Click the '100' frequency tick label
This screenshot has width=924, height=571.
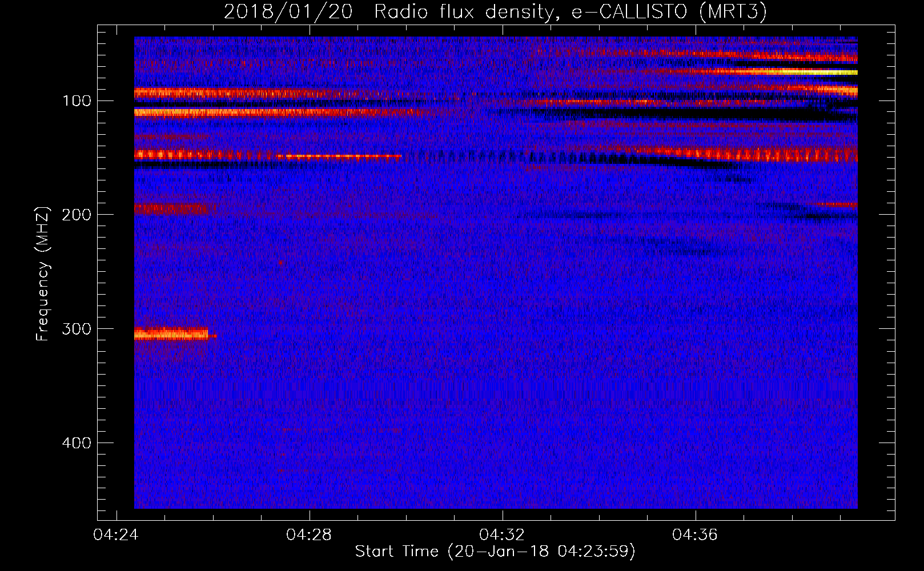coord(77,101)
